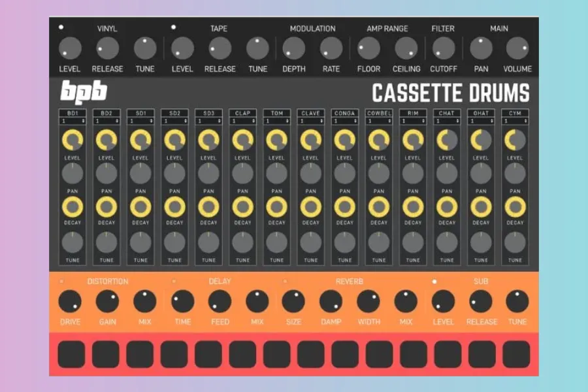The width and height of the screenshot is (588, 392).
Task: Click the Tape Tune knob
Action: 257,48
